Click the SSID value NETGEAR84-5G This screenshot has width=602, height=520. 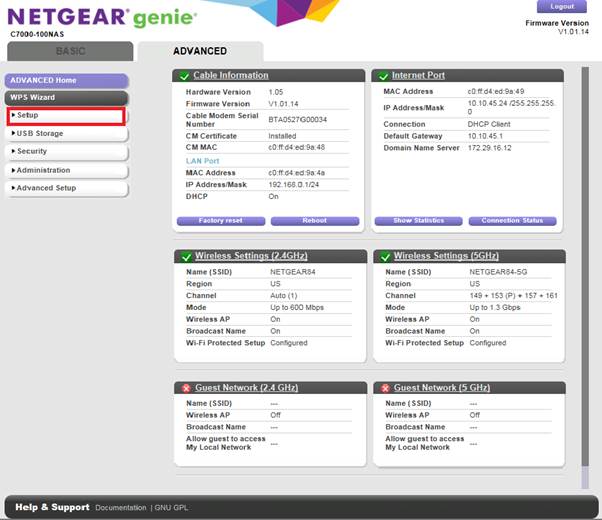click(x=498, y=272)
